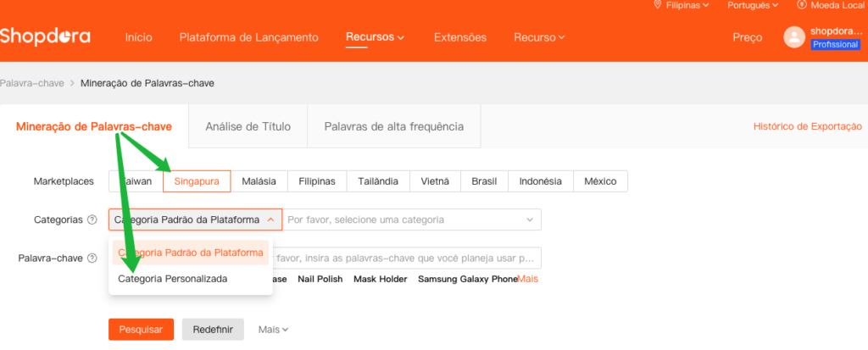Switch to Análise de Título tab
The width and height of the screenshot is (868, 350).
tap(248, 126)
